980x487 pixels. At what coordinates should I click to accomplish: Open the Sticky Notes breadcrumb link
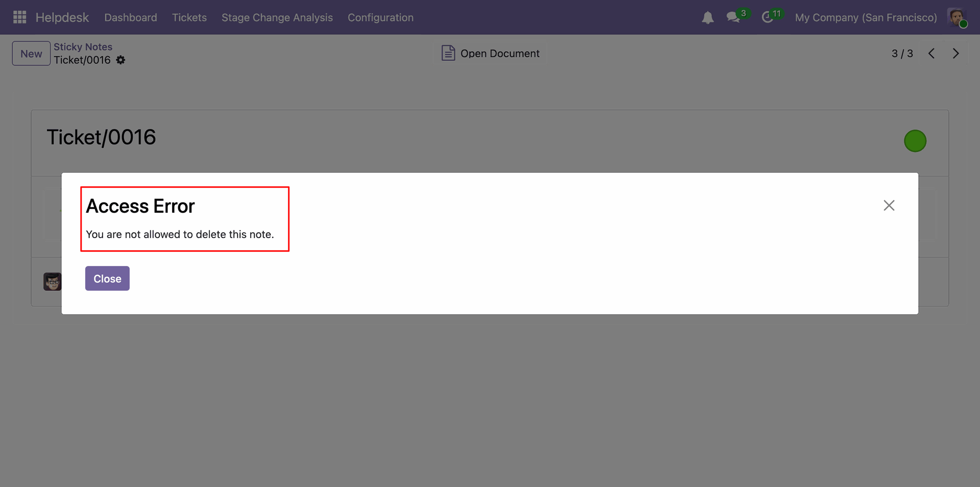(83, 47)
